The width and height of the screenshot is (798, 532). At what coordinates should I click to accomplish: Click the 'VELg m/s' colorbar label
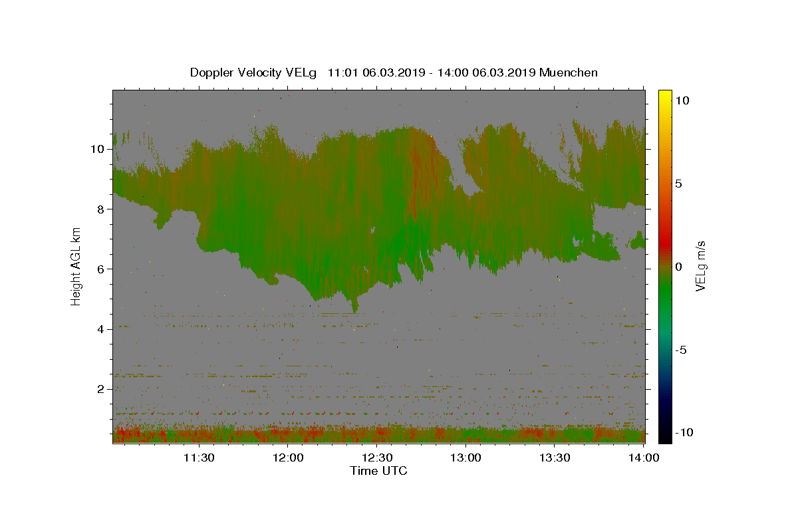(x=700, y=266)
